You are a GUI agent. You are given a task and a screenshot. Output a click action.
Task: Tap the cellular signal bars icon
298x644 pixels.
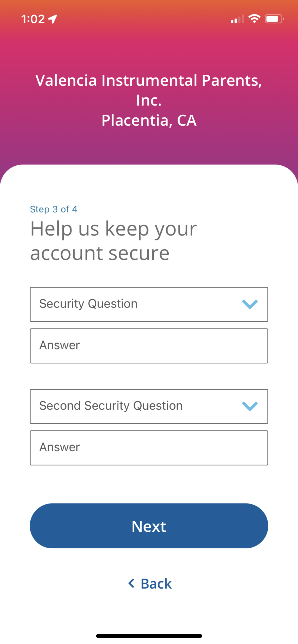237,19
